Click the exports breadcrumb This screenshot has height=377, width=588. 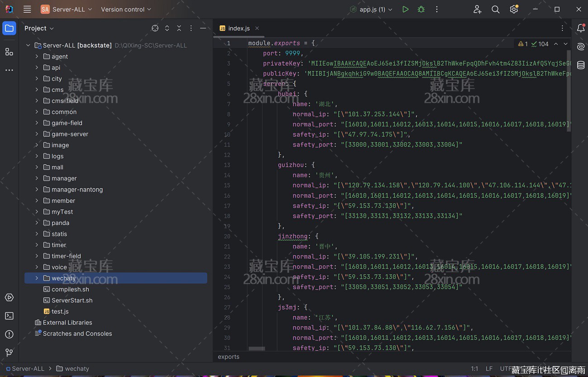(x=228, y=357)
